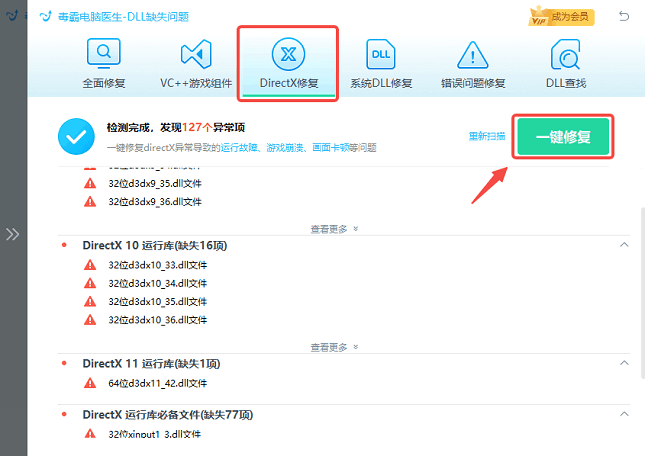Click the back arrow icon in the title bar
Screen dimensions: 645x456
coord(624,16)
